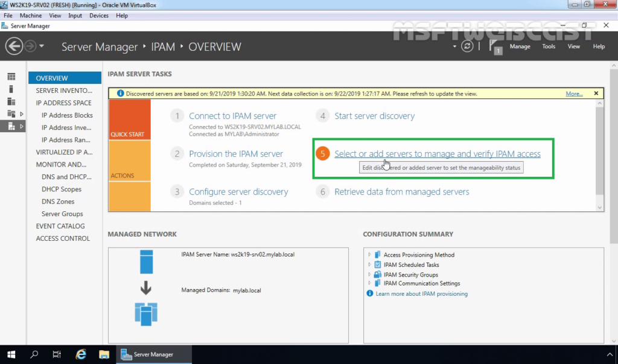Open the navigation history dropdown arrow
This screenshot has width=618, height=364.
[42, 46]
